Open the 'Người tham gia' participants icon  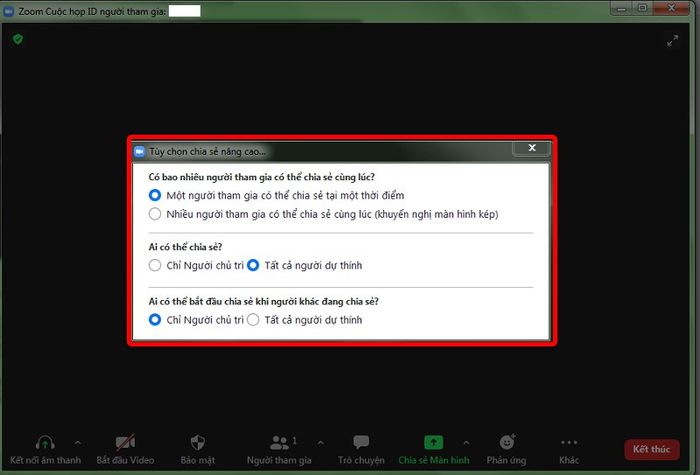279,443
